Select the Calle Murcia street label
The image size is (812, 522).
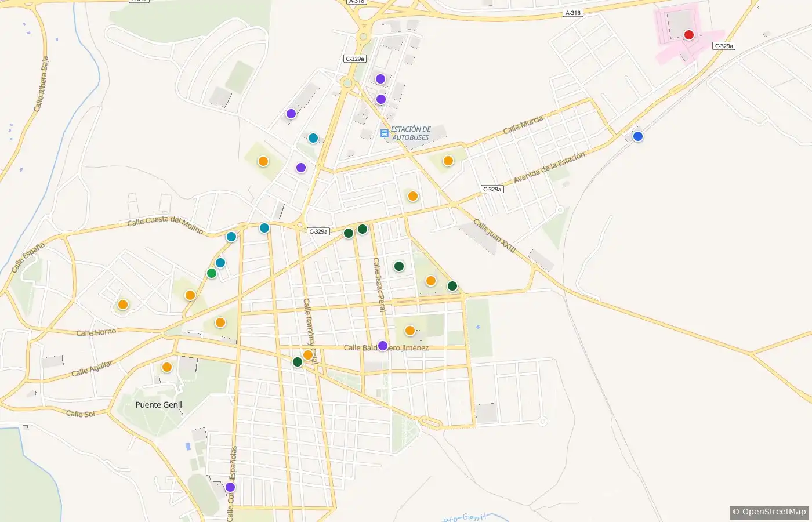click(x=523, y=125)
